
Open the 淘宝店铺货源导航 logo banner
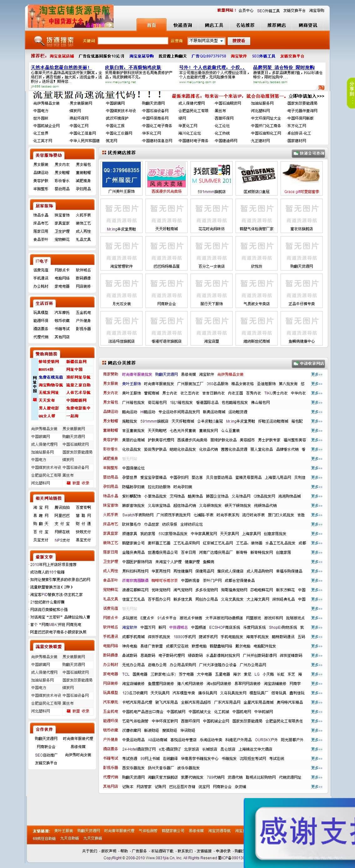70,16
